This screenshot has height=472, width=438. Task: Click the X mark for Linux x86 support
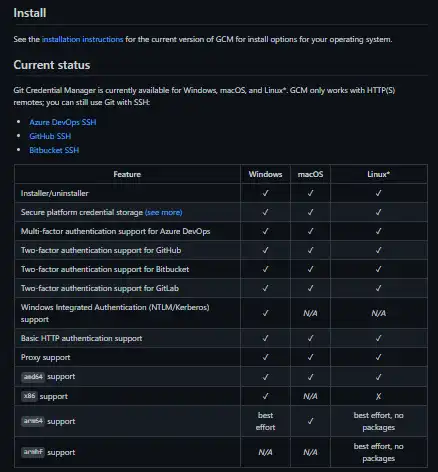coord(379,396)
